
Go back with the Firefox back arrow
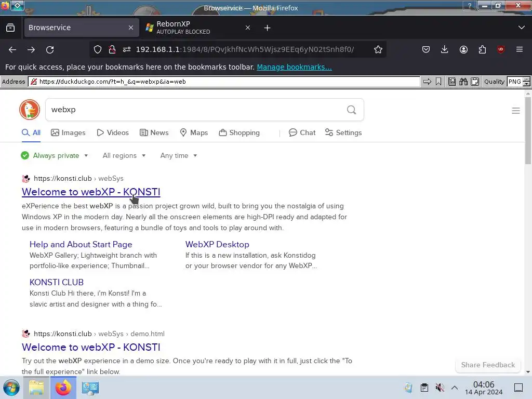(12, 49)
